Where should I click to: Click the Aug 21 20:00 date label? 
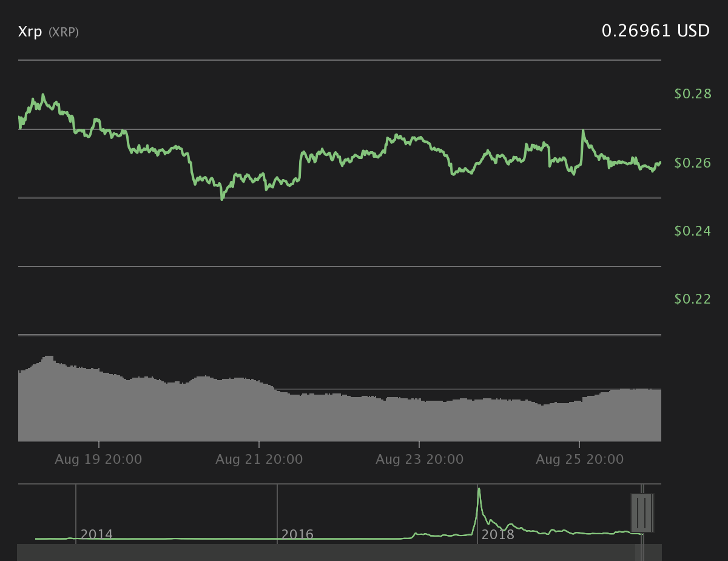click(259, 460)
